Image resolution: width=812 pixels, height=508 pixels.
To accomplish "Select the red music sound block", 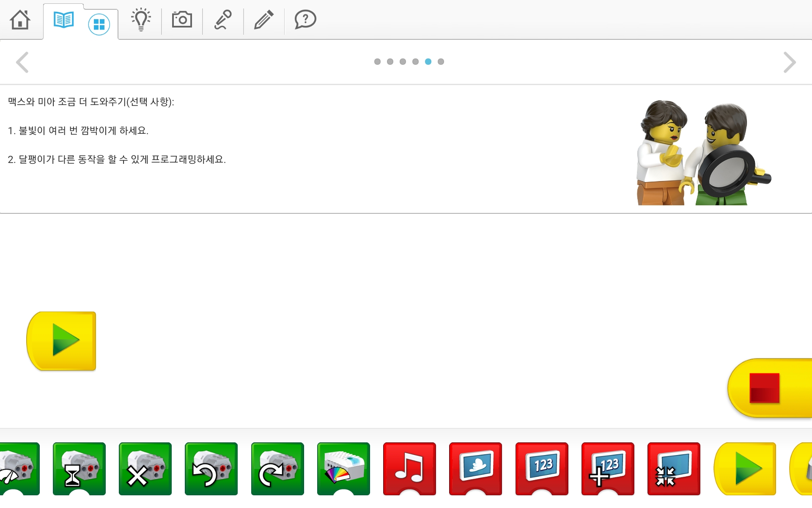I will 409,469.
